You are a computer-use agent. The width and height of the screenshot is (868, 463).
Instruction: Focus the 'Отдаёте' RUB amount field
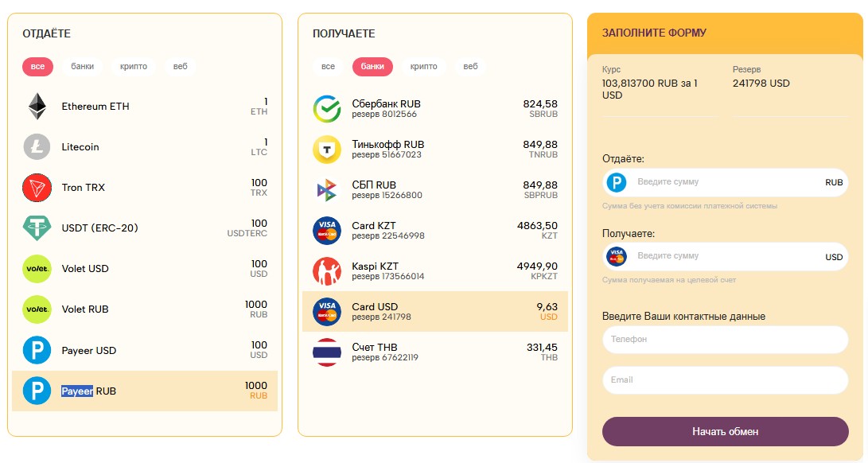coord(725,181)
